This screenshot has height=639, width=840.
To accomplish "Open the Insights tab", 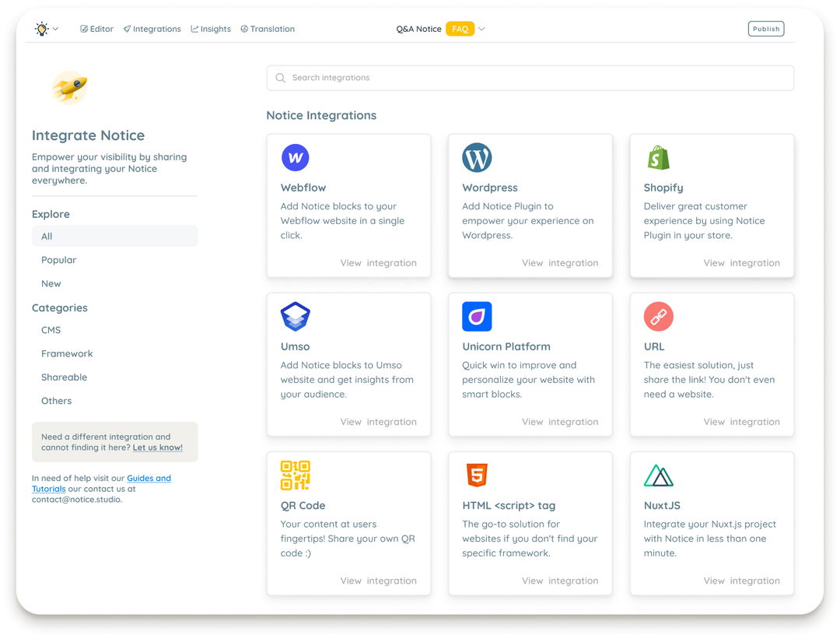I will click(211, 29).
